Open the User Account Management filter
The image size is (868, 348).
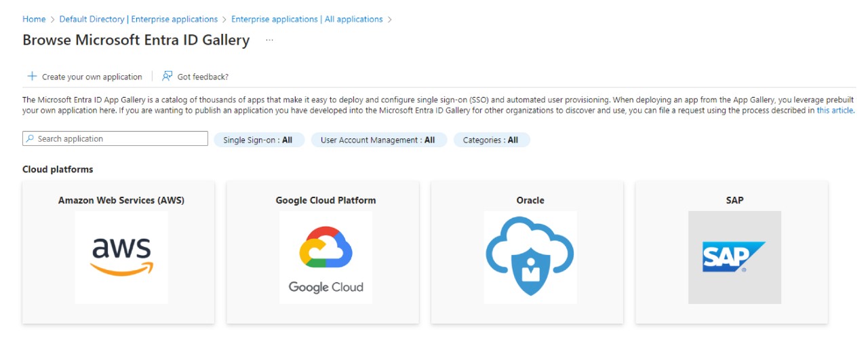378,140
